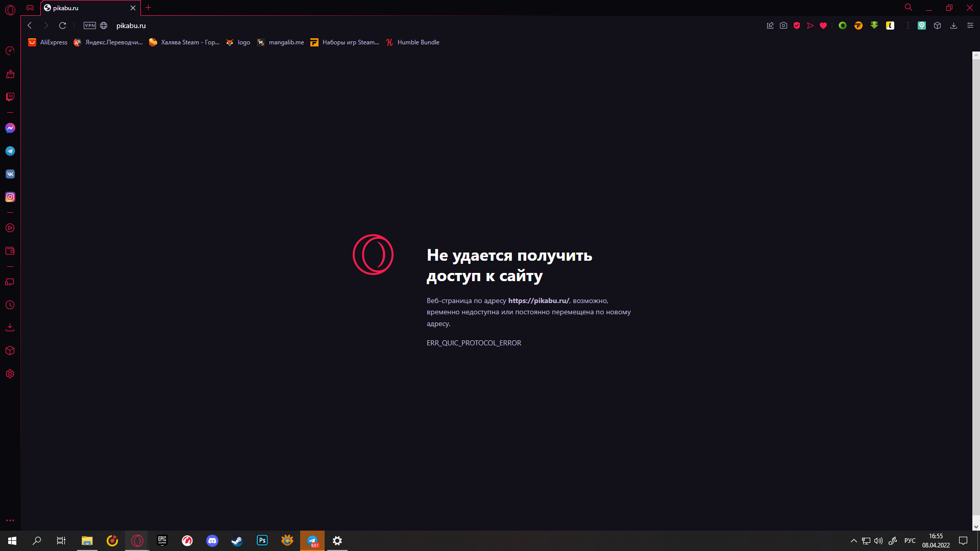Image resolution: width=980 pixels, height=551 pixels.
Task: Click the Opera sidebar settings icon
Action: pos(9,373)
